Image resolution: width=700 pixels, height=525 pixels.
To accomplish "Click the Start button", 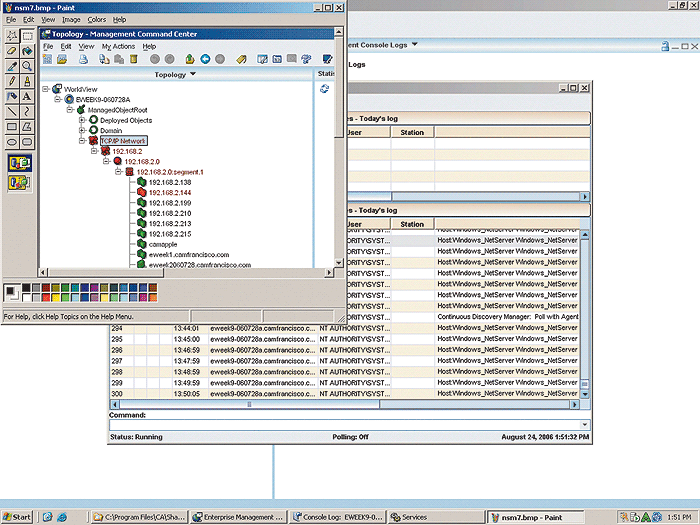I will point(17,517).
